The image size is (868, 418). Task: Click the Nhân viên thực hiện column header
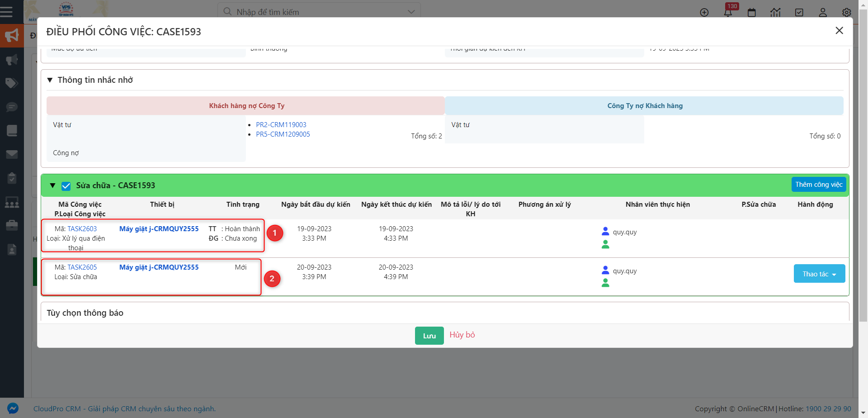tap(658, 204)
